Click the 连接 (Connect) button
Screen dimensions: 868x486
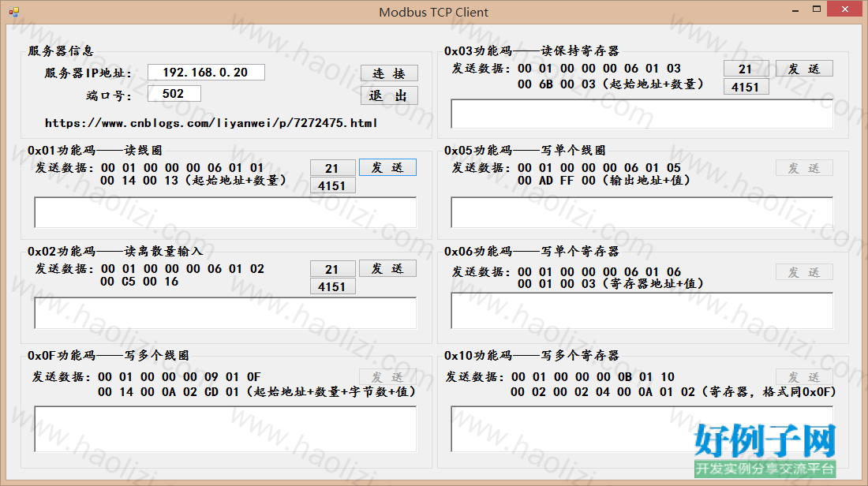388,73
